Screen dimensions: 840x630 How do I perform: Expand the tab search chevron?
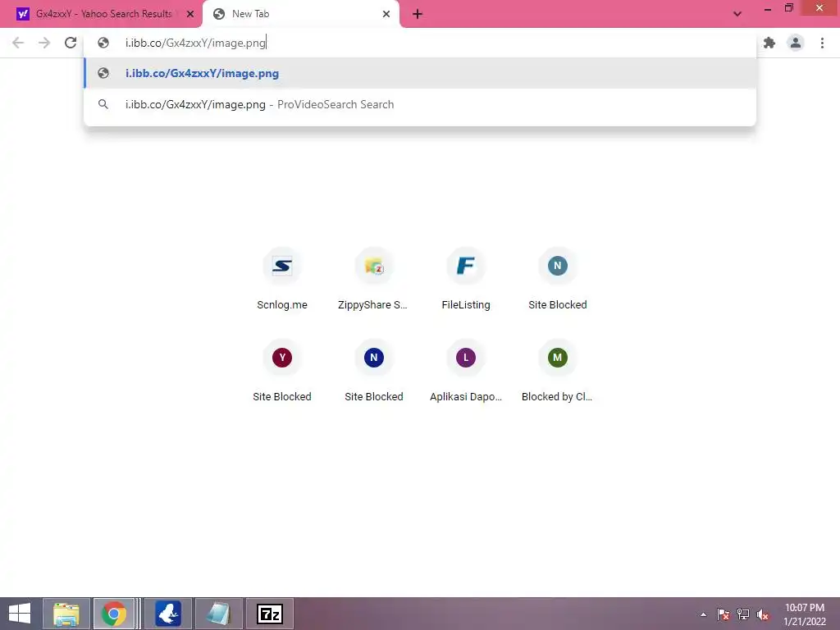pyautogui.click(x=737, y=14)
